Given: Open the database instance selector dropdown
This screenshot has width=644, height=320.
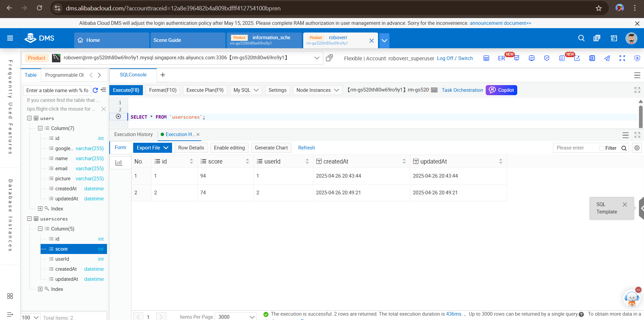Looking at the screenshot, I should click(x=317, y=58).
